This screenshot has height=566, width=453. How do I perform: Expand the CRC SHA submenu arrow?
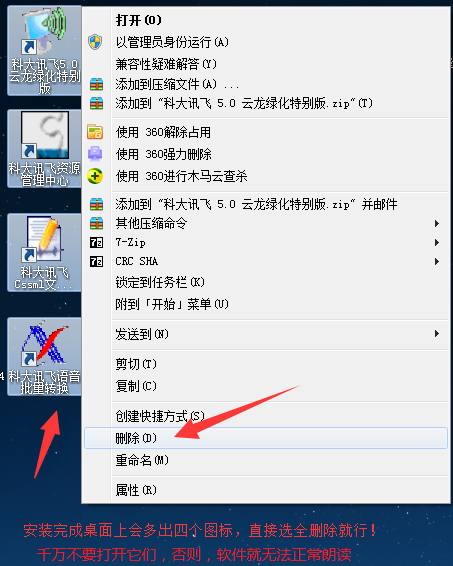click(437, 261)
